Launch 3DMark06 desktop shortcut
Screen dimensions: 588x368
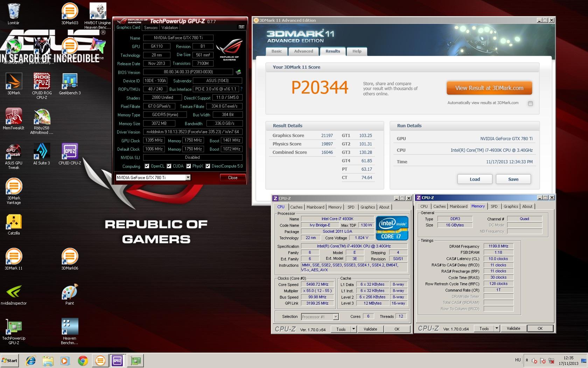(70, 259)
